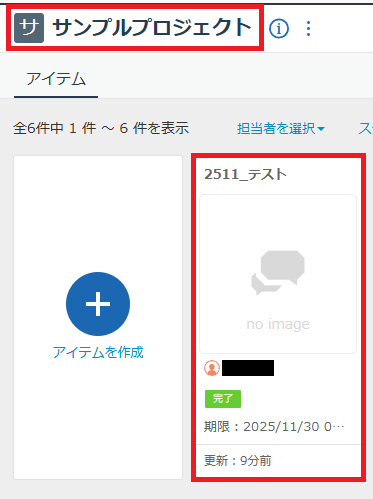Click the no image placeholder thumbnail

coord(278,274)
